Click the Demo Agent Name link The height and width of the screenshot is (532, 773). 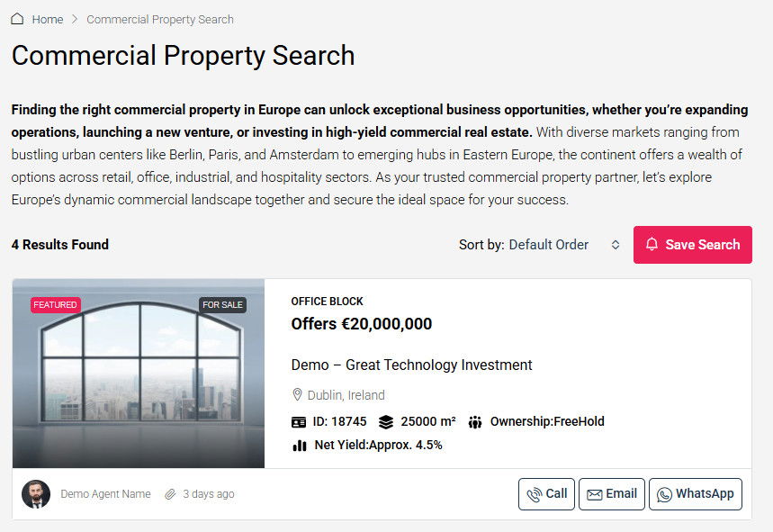[105, 494]
